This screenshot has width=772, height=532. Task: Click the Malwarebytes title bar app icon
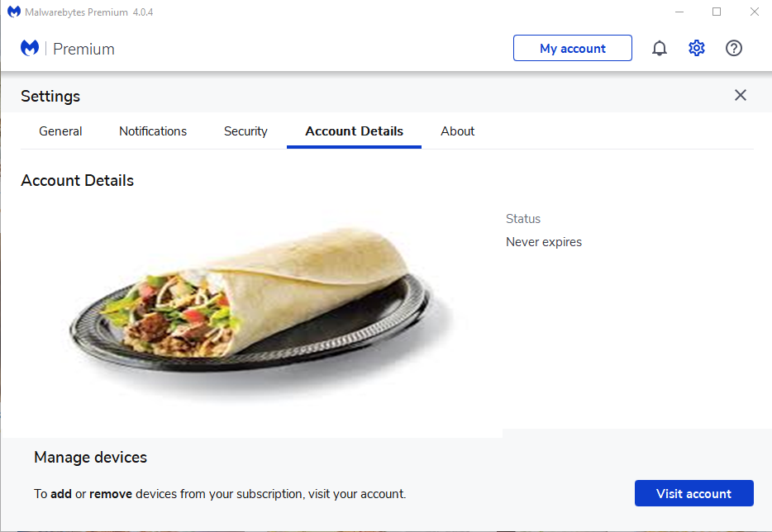pos(14,12)
